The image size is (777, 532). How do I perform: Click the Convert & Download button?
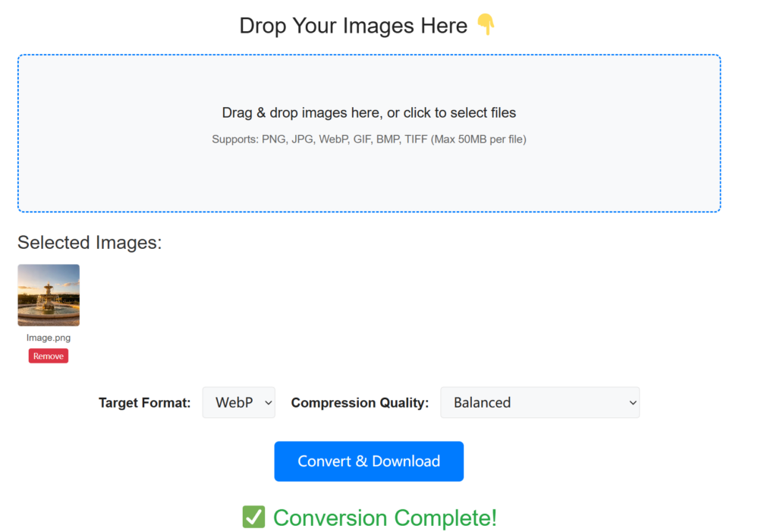[x=370, y=461]
